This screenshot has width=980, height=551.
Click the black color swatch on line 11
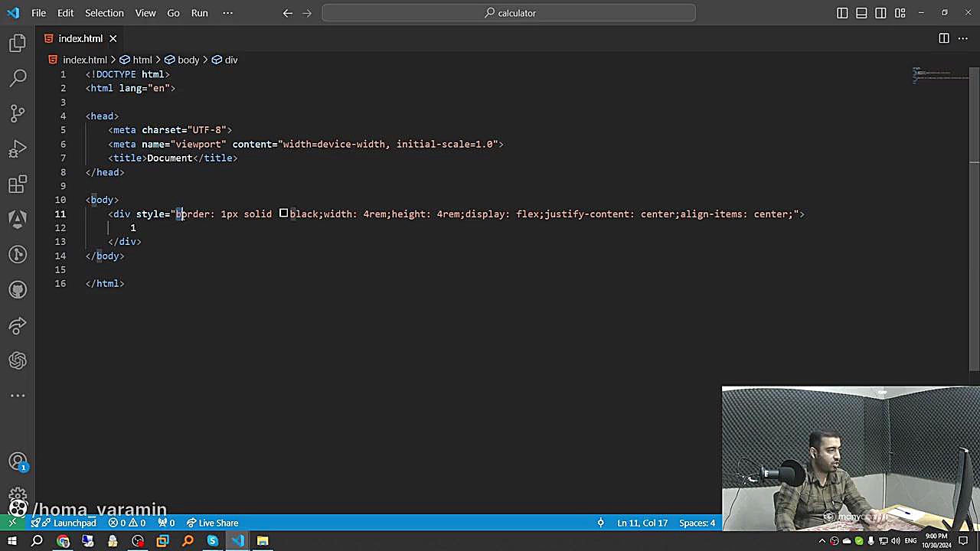tap(283, 214)
